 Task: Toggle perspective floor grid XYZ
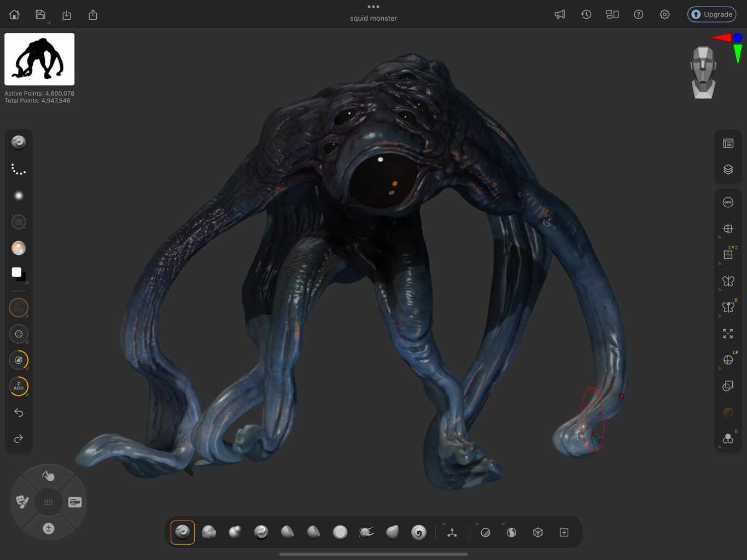[728, 255]
